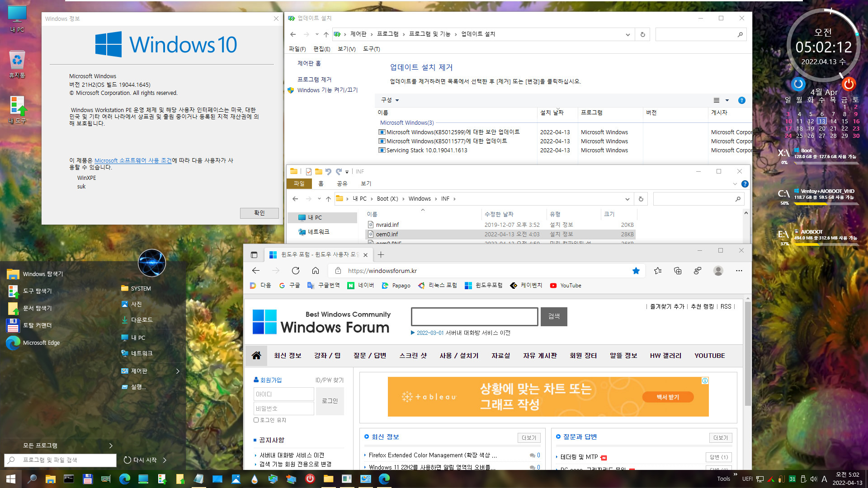Click red power button icon on taskbar
This screenshot has width=868, height=488.
310,479
